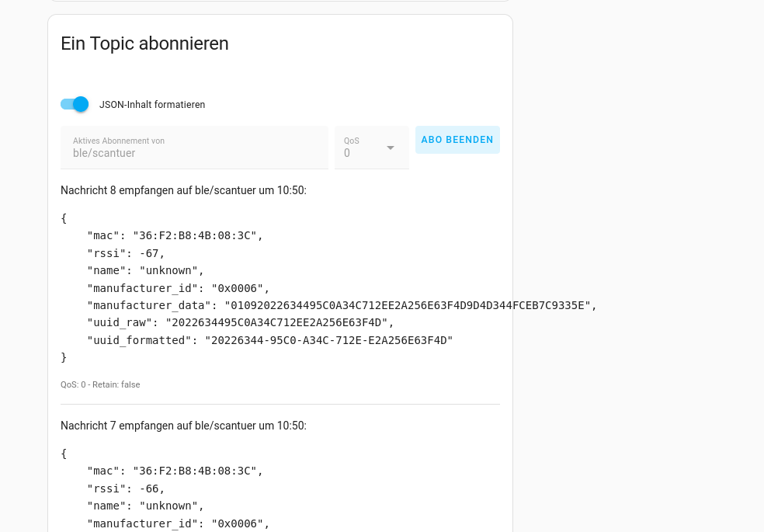764x532 pixels.
Task: Click the name line in Nachricht 7
Action: 146,506
